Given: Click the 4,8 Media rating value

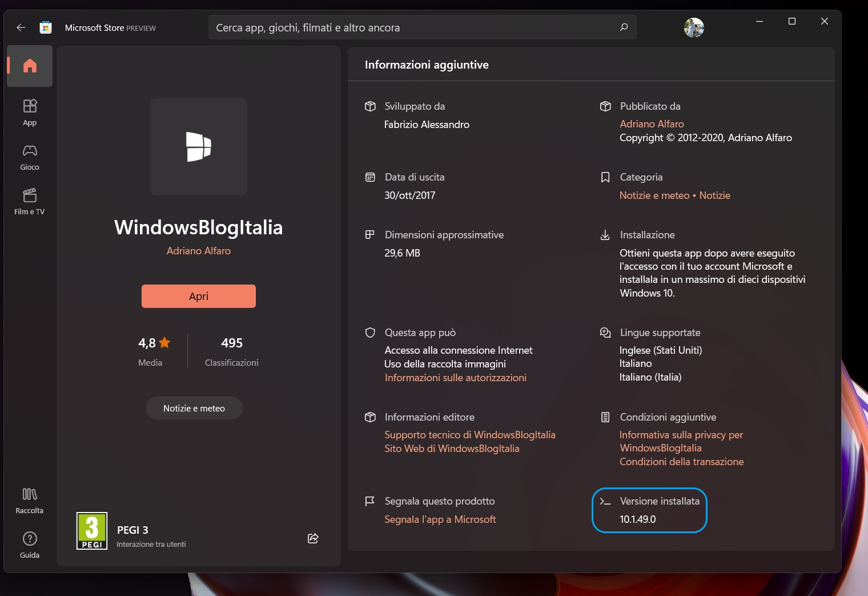Looking at the screenshot, I should pos(147,343).
